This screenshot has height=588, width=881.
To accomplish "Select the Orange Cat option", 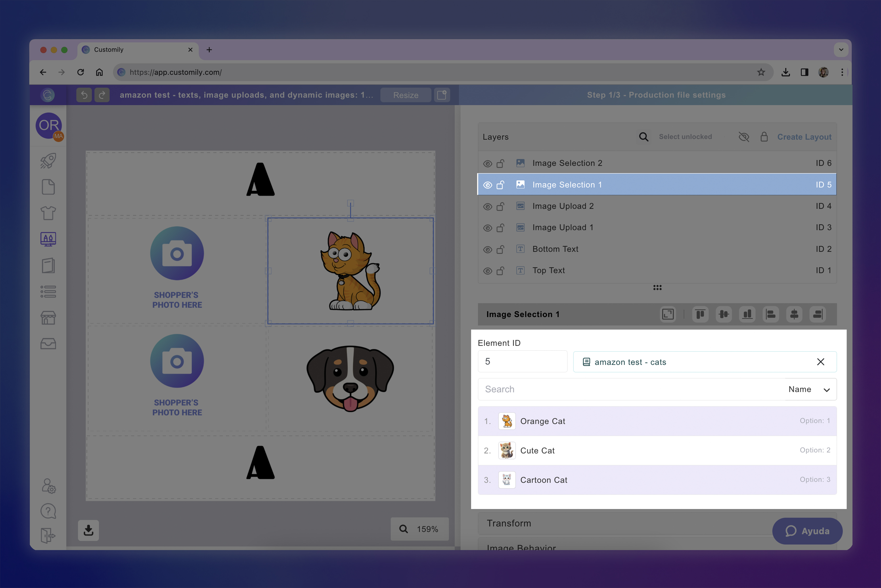I will tap(657, 421).
